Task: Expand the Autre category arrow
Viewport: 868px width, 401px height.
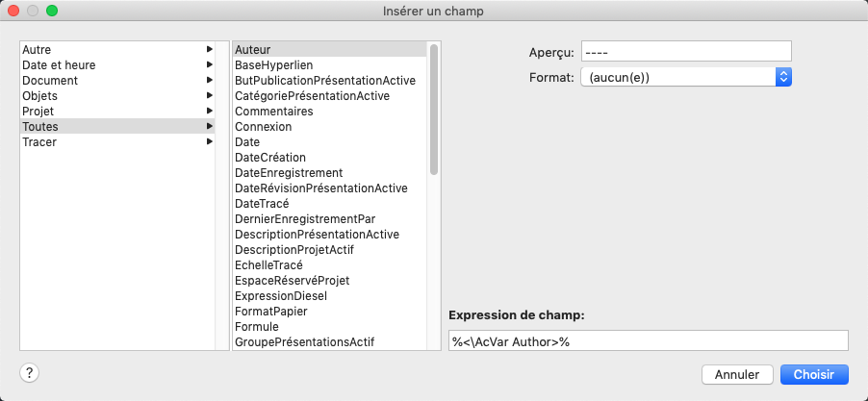Action: tap(209, 49)
